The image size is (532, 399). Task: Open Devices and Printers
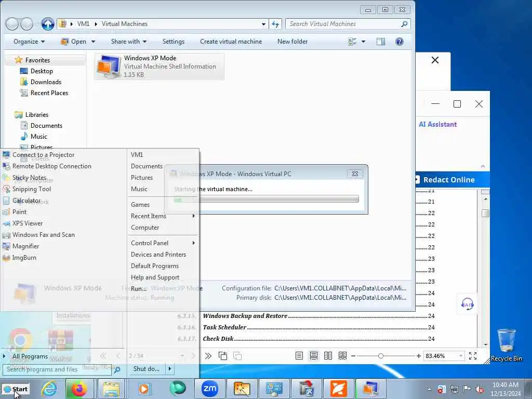coord(158,255)
